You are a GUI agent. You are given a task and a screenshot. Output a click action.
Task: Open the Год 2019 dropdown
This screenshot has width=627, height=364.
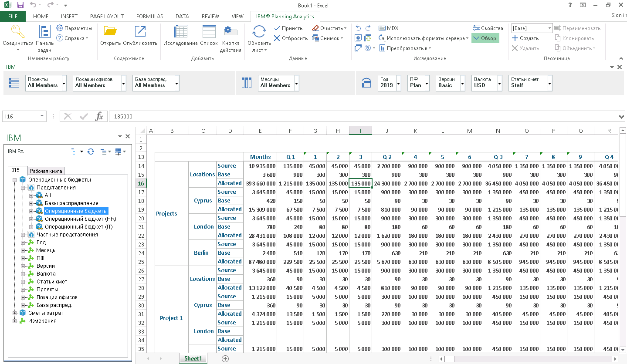coord(398,83)
